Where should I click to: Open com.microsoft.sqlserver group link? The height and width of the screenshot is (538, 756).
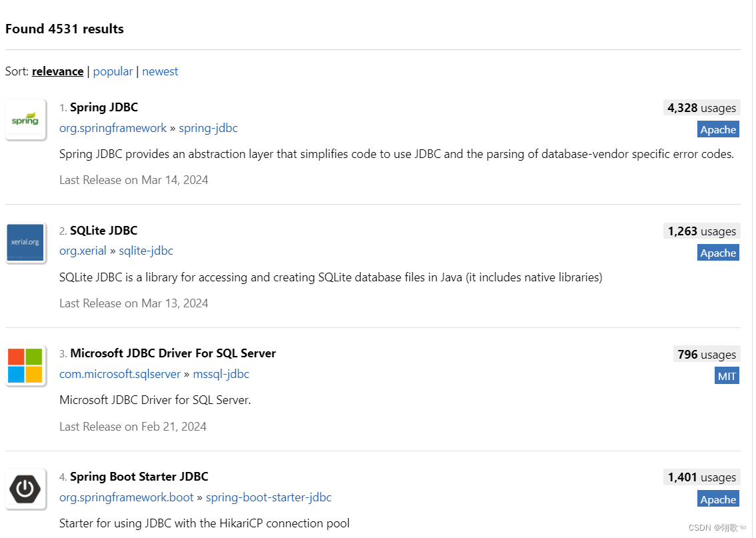click(120, 374)
